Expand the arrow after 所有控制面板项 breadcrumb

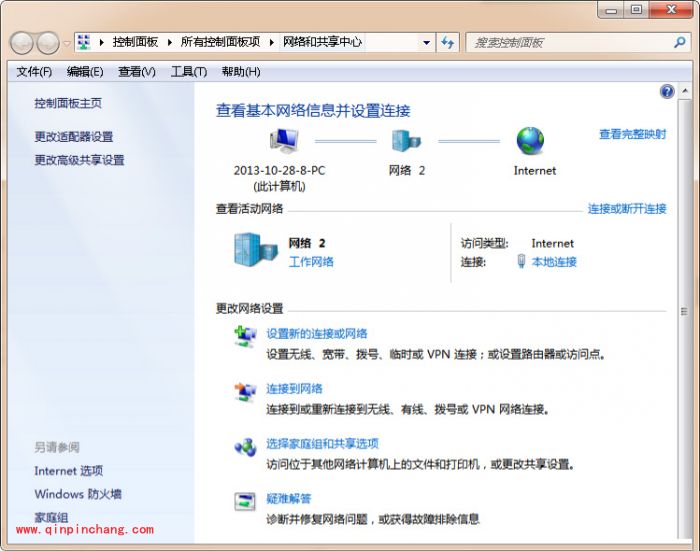pos(271,42)
